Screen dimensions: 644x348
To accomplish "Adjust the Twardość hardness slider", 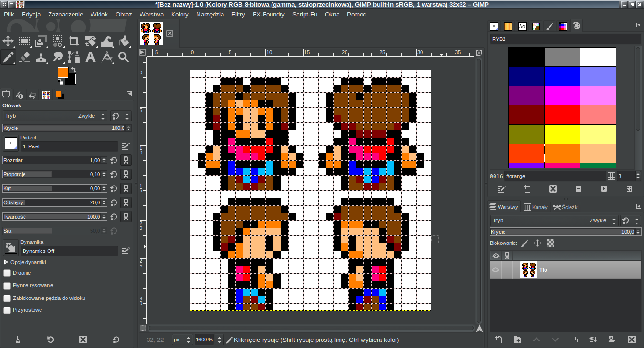I will 55,217.
